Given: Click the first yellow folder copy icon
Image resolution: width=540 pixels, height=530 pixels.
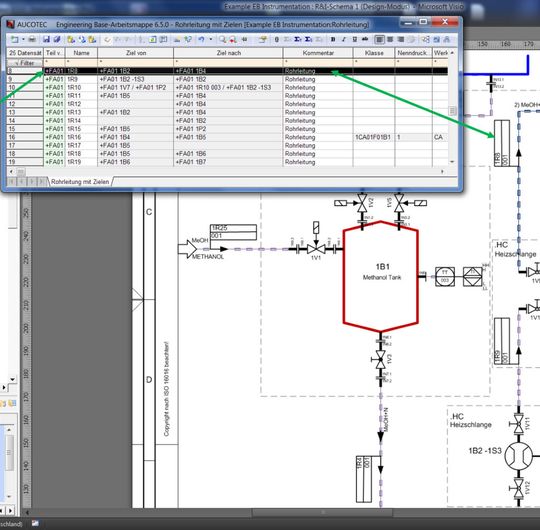Looking at the screenshot, I should tap(71, 40).
